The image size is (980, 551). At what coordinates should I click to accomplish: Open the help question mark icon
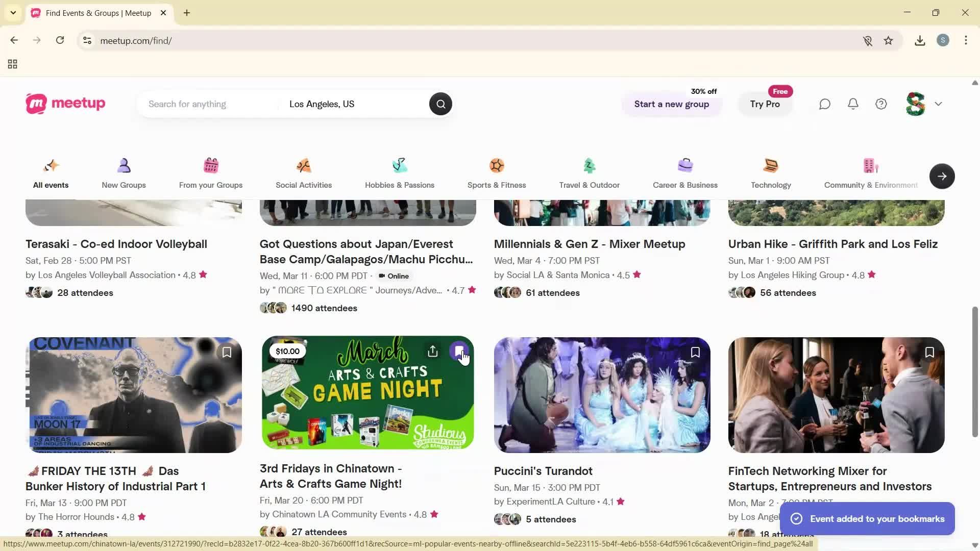(x=881, y=104)
